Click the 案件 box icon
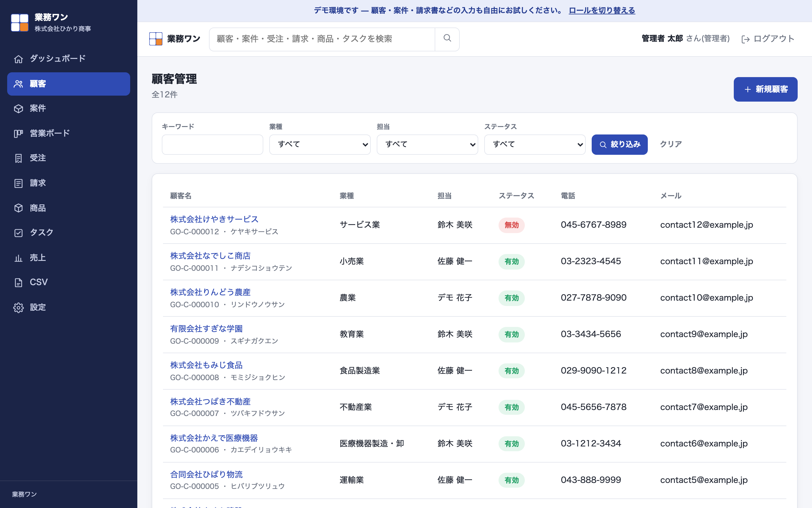The image size is (812, 508). coord(19,108)
